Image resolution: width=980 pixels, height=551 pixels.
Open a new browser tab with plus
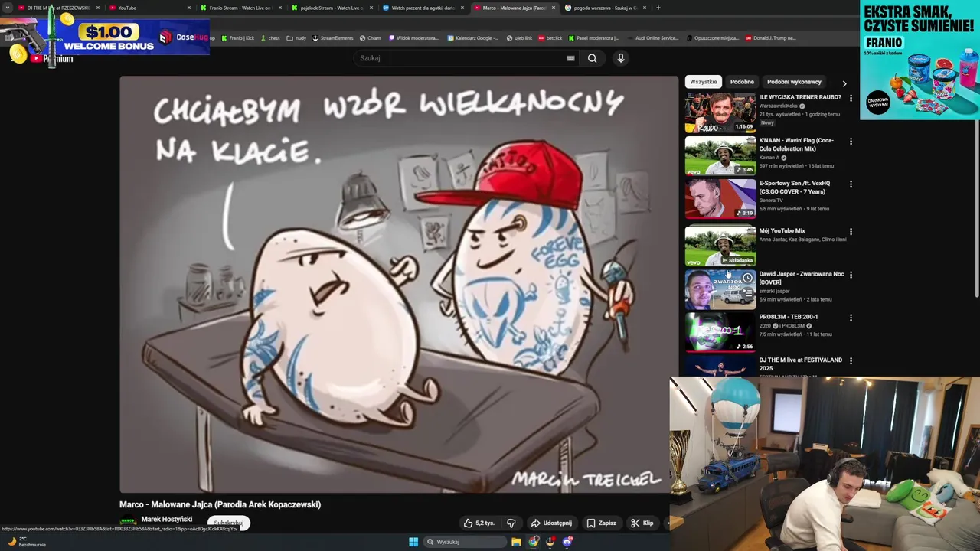658,8
